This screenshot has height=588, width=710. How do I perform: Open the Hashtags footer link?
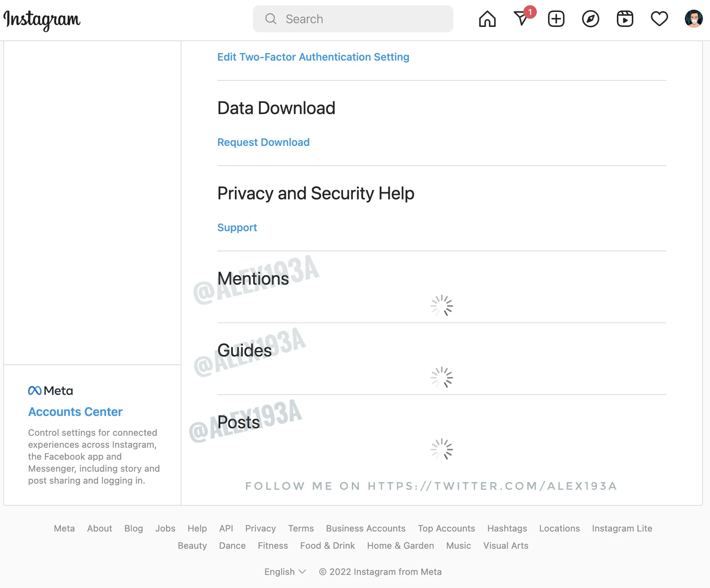point(507,528)
